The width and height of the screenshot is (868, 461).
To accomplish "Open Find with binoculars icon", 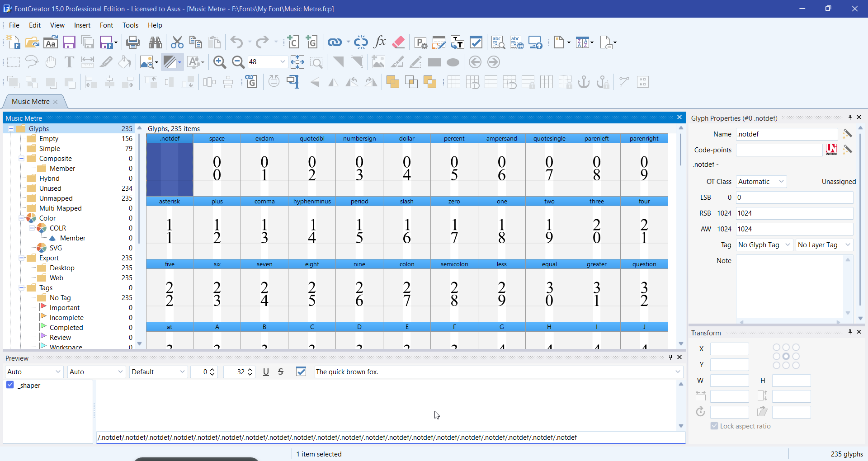I will coord(155,42).
